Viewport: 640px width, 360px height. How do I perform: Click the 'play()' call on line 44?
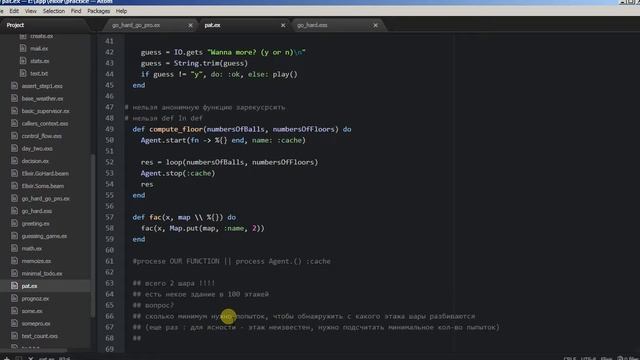(x=285, y=74)
